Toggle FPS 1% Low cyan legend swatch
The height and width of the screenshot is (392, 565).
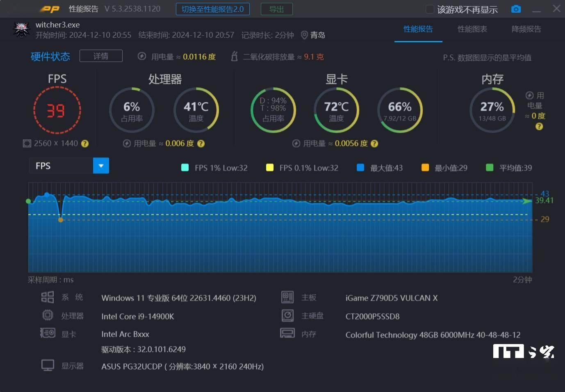185,168
